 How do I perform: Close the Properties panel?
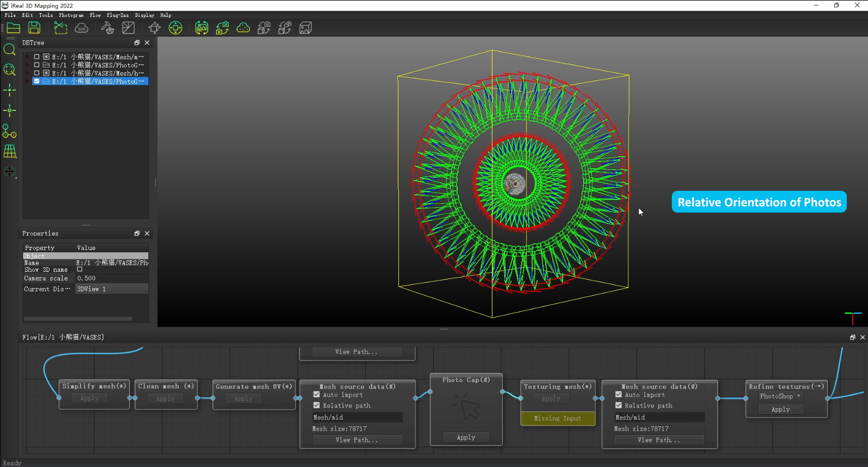coord(147,233)
